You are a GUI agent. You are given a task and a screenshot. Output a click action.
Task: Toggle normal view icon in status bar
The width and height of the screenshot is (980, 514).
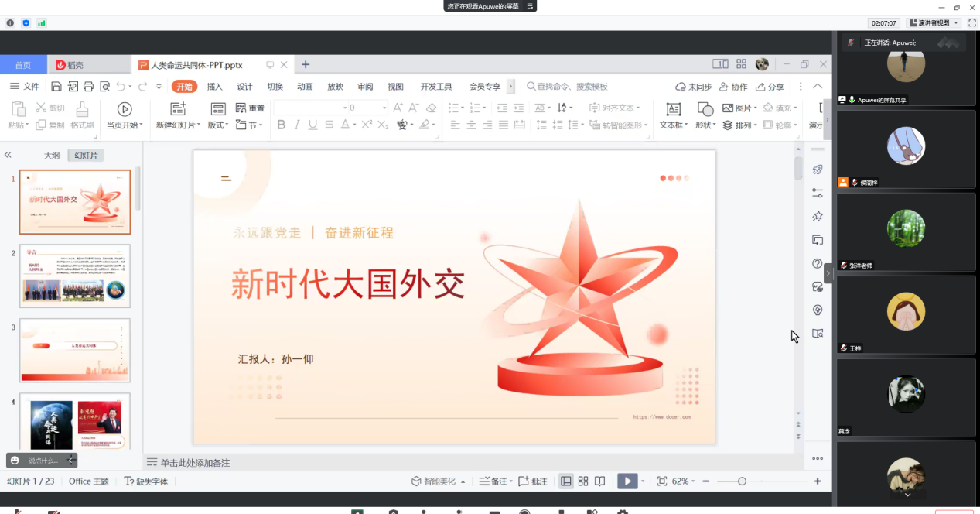pos(566,481)
